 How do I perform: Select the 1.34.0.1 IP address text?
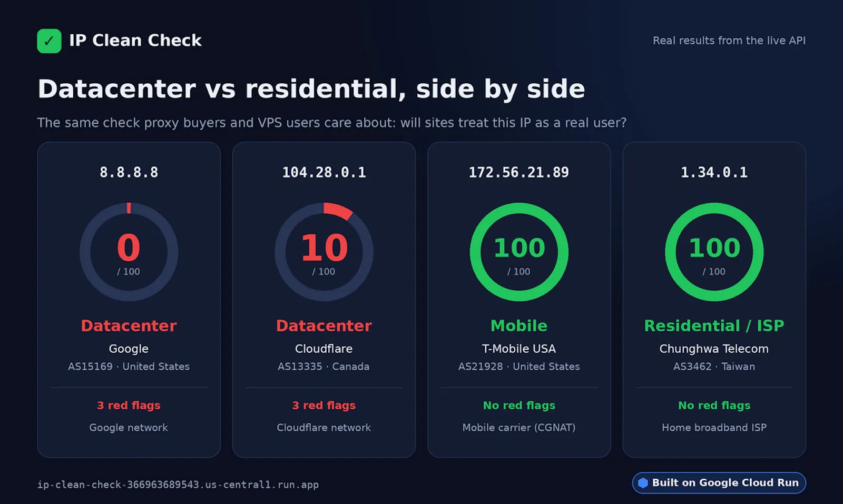point(714,172)
